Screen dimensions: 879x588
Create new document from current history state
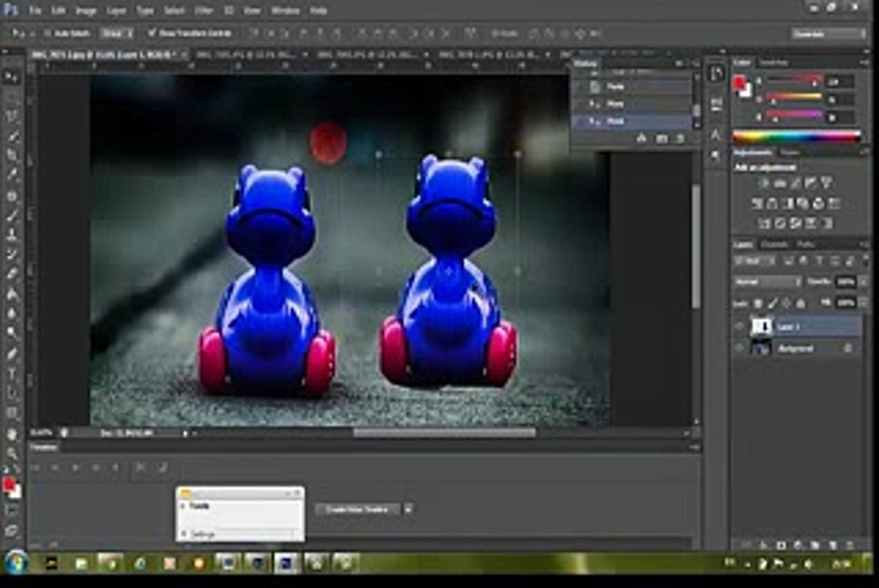[x=642, y=138]
